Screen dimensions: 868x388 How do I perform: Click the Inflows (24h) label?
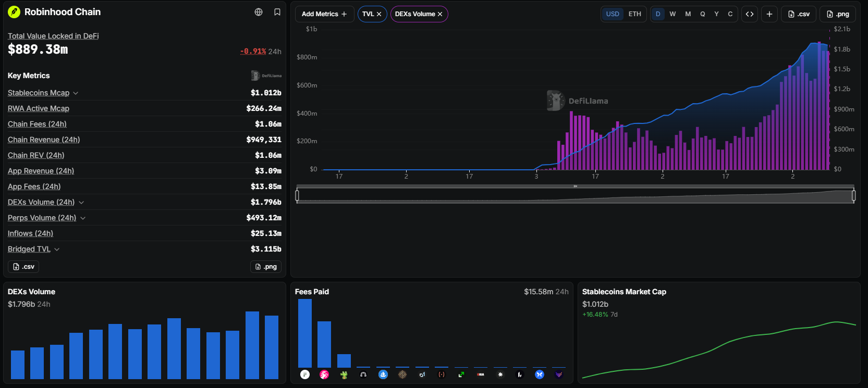tap(30, 233)
